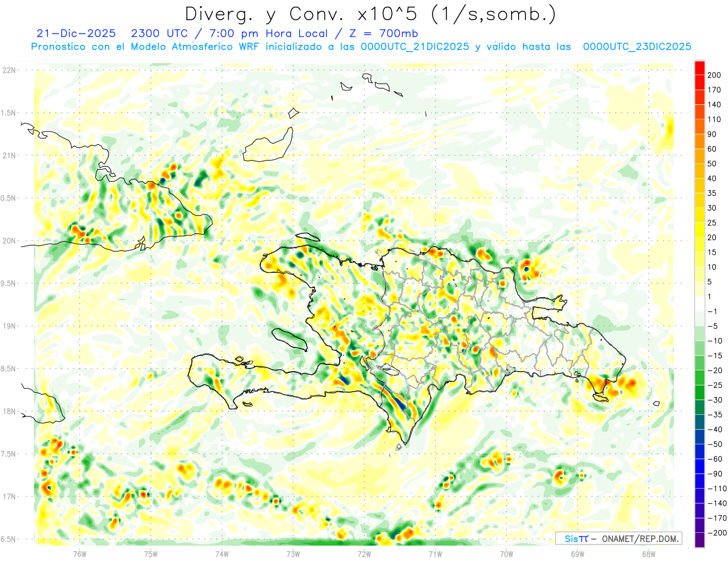The width and height of the screenshot is (728, 562).
Task: Click the "0.5N" latitude label
Action: click(x=9, y=198)
